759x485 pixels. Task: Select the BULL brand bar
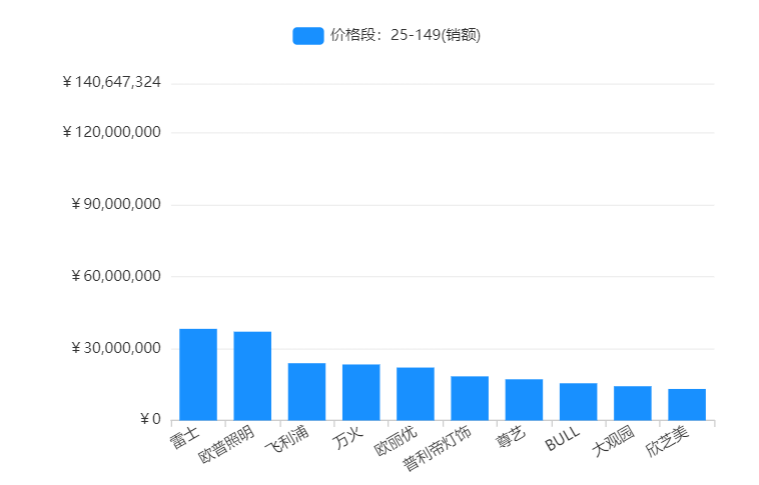(578, 401)
